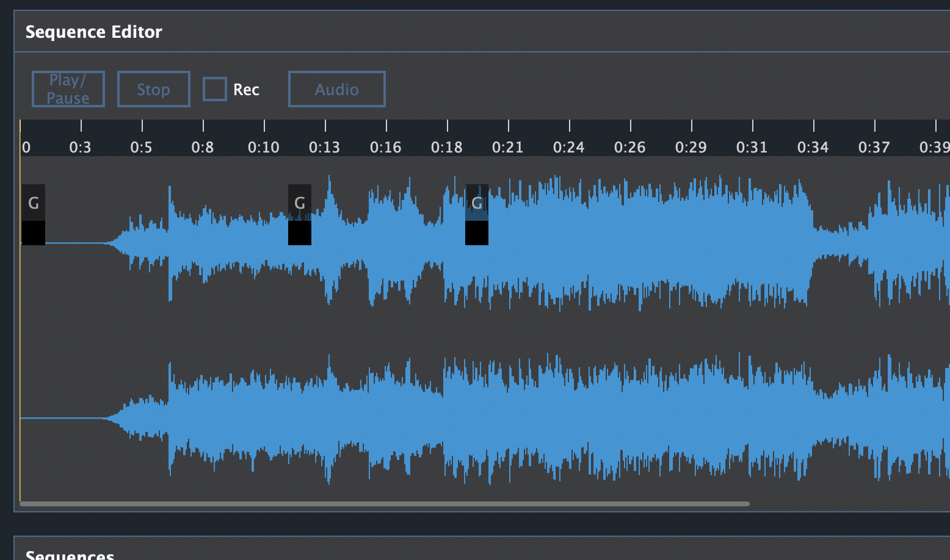Select the highlighted G marker before 0:21
950x560 pixels.
(476, 203)
